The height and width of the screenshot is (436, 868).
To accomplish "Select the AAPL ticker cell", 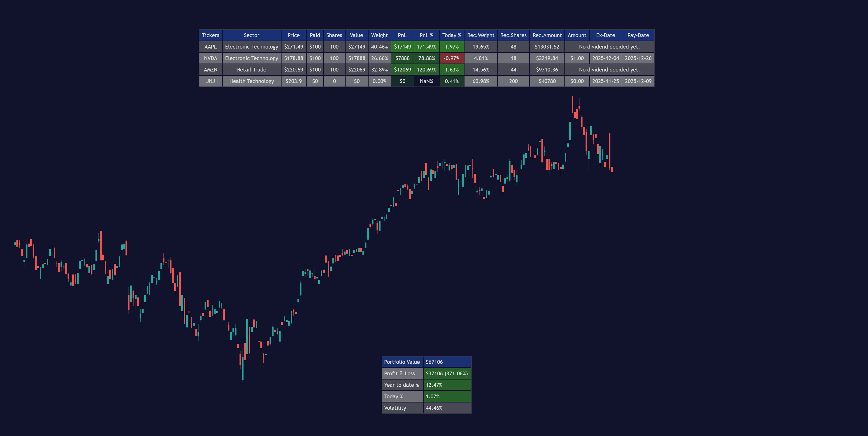I will click(210, 47).
